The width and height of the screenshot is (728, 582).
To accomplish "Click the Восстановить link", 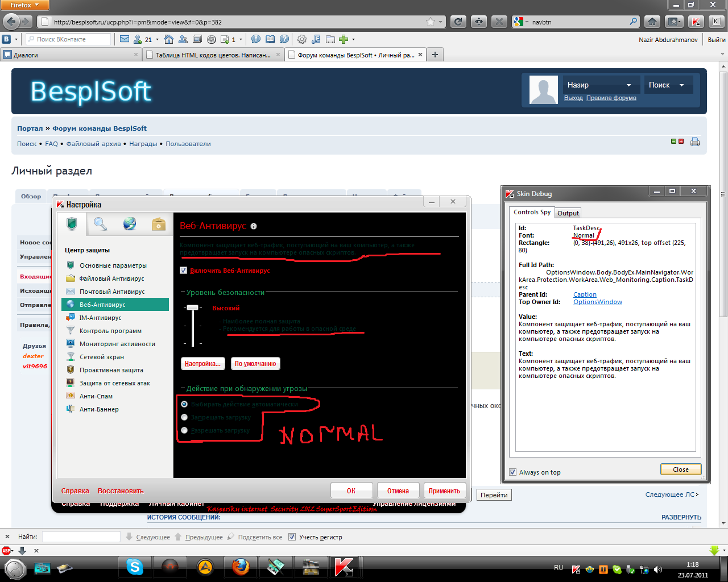I will tap(121, 491).
